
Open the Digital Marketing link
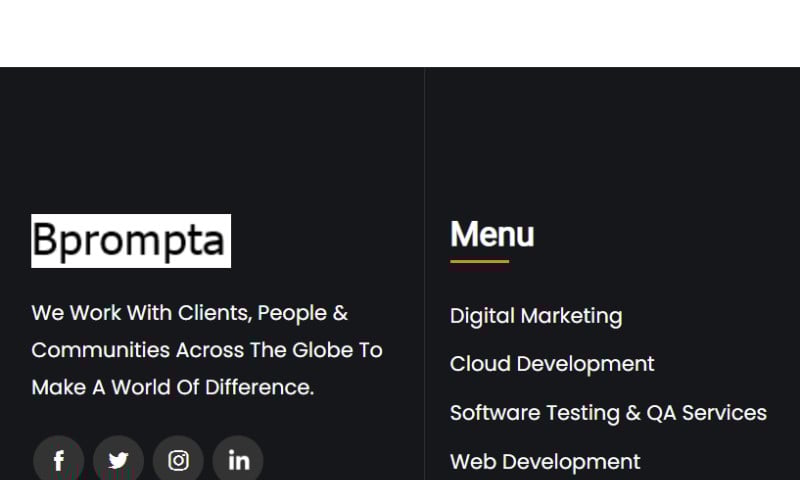[536, 316]
